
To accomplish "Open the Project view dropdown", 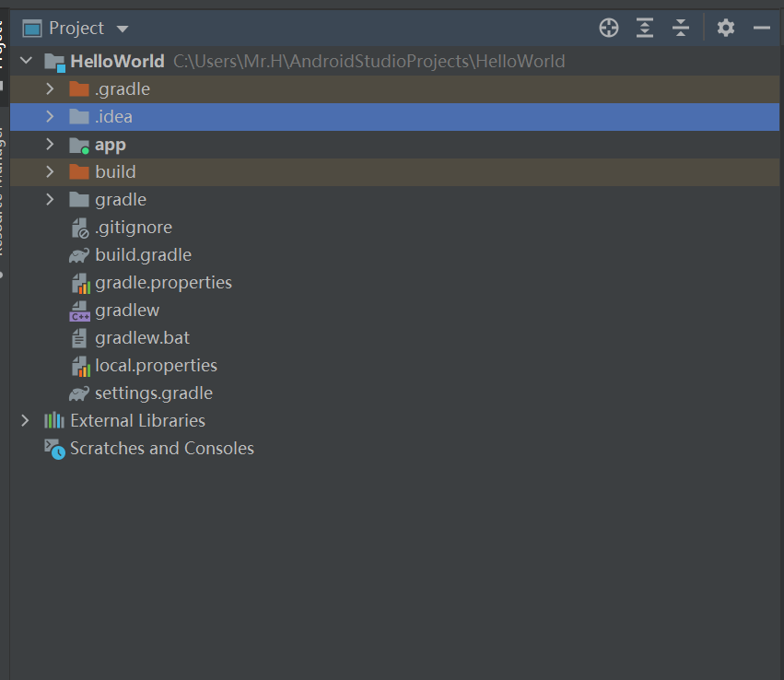I will (x=123, y=29).
